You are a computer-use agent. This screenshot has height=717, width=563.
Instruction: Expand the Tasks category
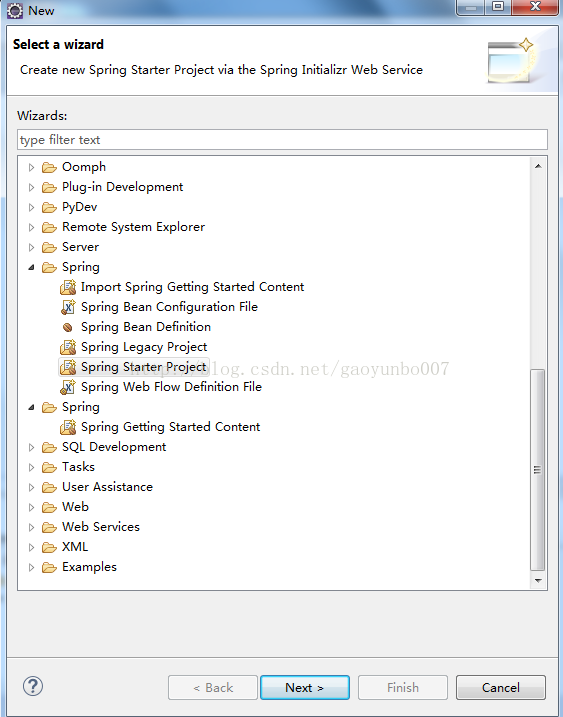pyautogui.click(x=31, y=467)
